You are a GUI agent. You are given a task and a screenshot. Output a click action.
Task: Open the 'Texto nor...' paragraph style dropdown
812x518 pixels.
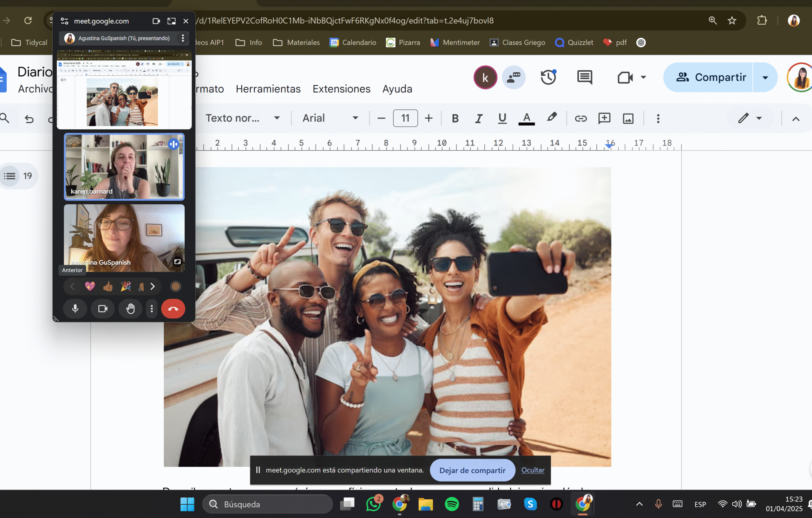(277, 118)
